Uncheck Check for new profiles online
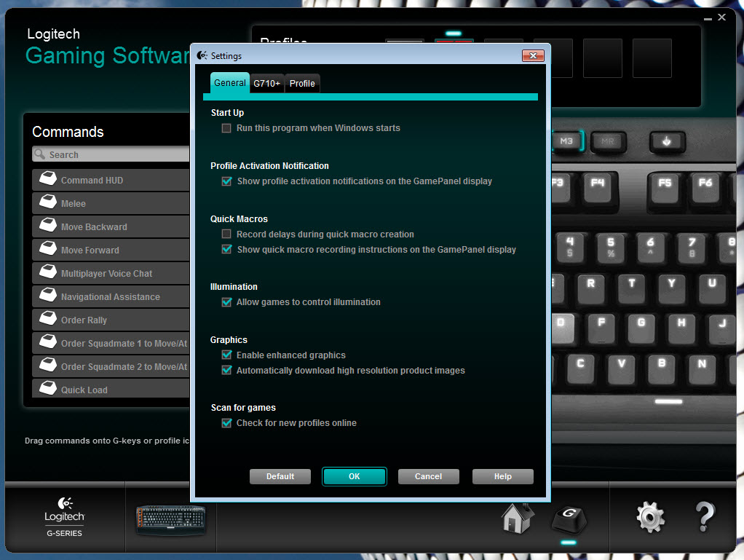Screen dimensions: 744x560 227,423
